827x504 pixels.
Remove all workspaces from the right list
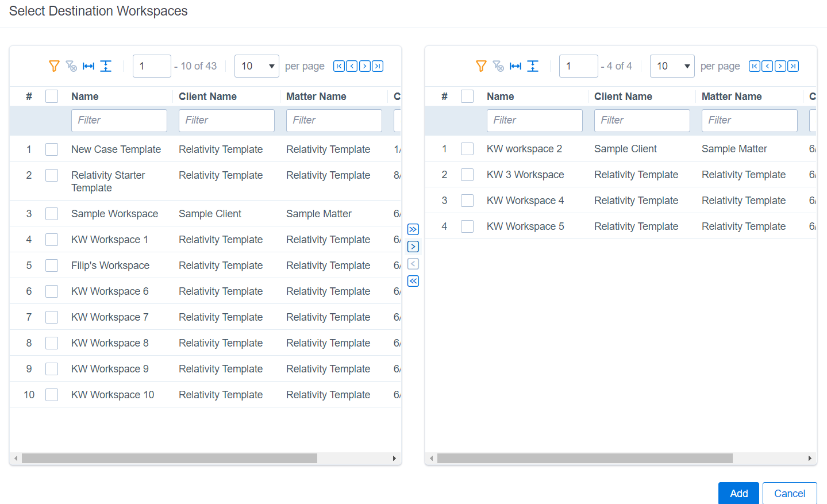click(413, 281)
